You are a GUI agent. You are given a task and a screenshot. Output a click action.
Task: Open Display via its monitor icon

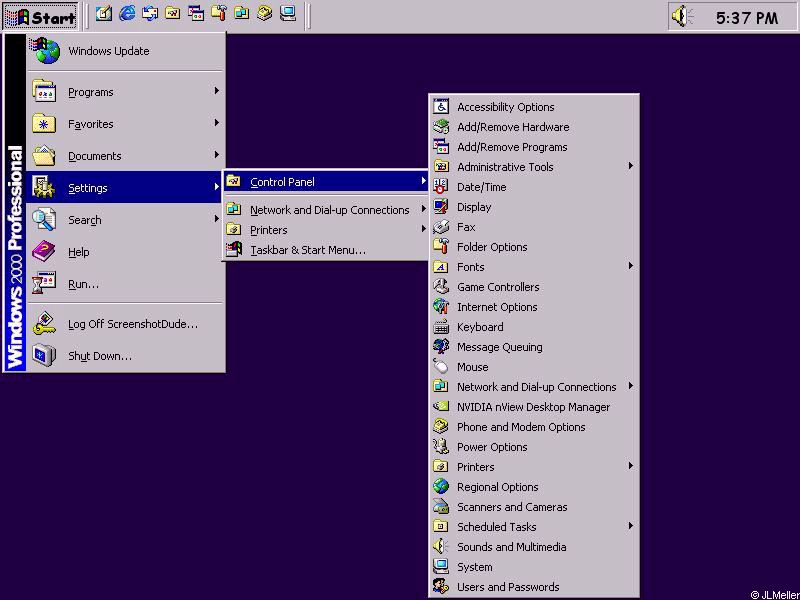point(441,207)
